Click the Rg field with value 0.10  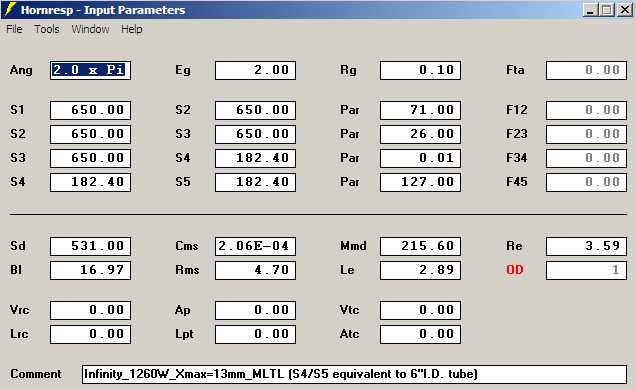click(421, 70)
